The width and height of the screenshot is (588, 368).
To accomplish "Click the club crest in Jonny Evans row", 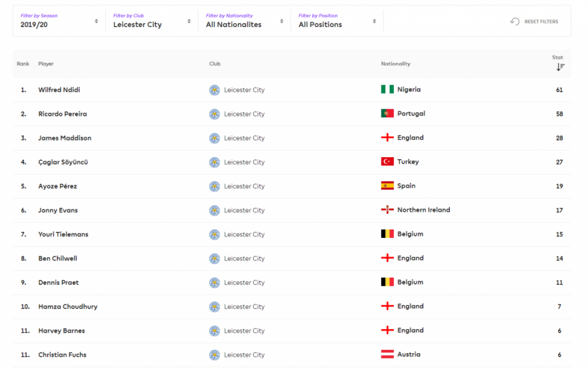I will [215, 210].
